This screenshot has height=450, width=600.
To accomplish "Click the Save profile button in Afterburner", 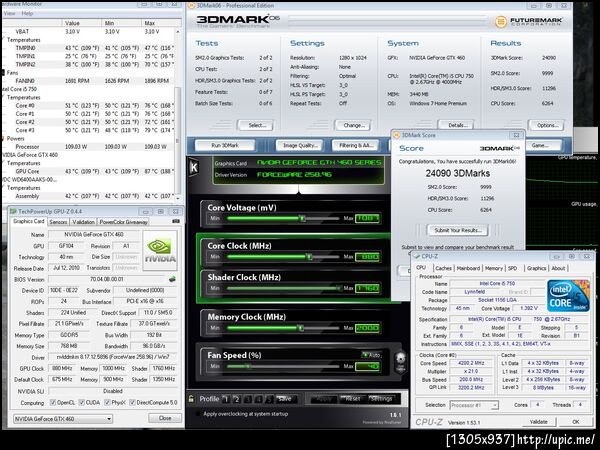I will click(285, 399).
